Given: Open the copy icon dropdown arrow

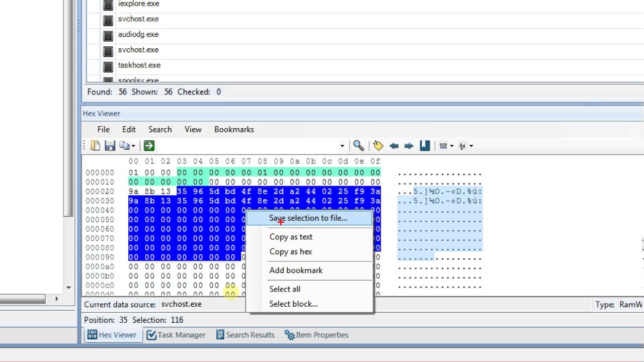Looking at the screenshot, I should click(x=133, y=146).
